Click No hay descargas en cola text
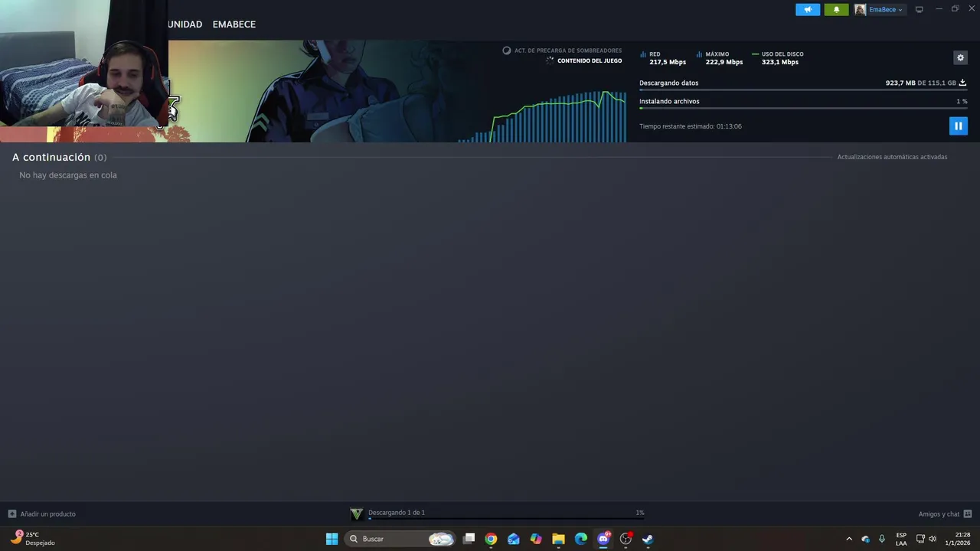 click(68, 175)
